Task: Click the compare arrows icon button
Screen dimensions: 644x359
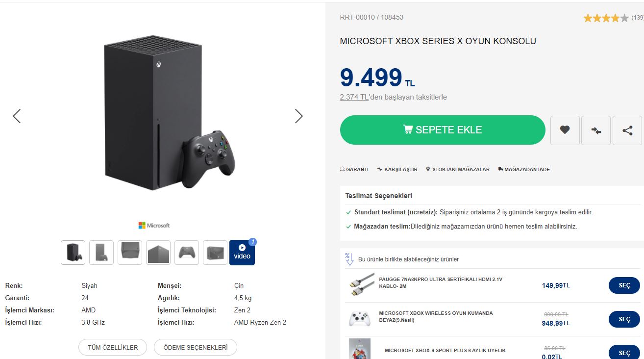Action: point(596,130)
